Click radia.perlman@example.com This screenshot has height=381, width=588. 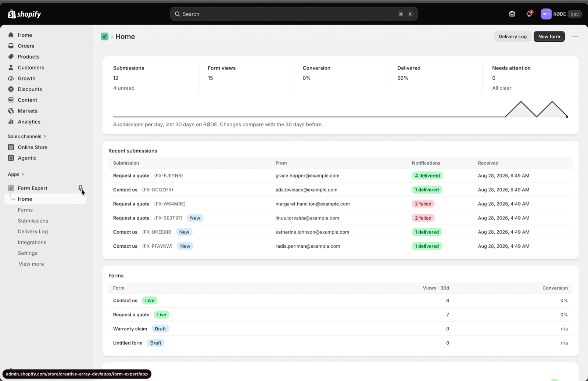[308, 246]
